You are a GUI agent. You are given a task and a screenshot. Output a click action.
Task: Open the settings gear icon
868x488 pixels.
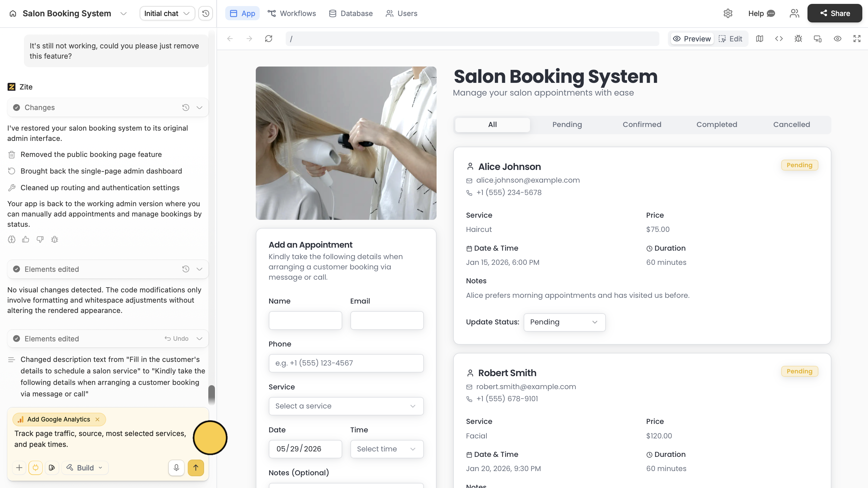click(x=728, y=14)
